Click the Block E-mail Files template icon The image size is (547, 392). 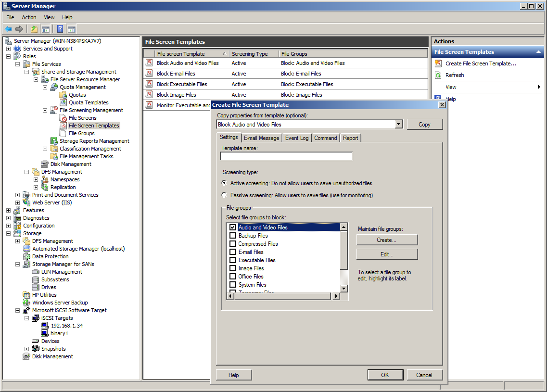[x=149, y=73]
